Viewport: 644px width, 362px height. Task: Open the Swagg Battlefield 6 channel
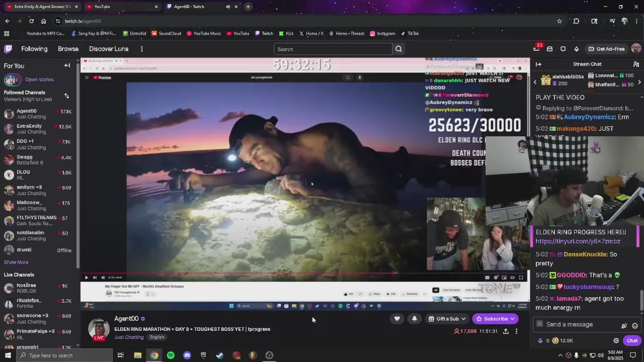pyautogui.click(x=38, y=159)
